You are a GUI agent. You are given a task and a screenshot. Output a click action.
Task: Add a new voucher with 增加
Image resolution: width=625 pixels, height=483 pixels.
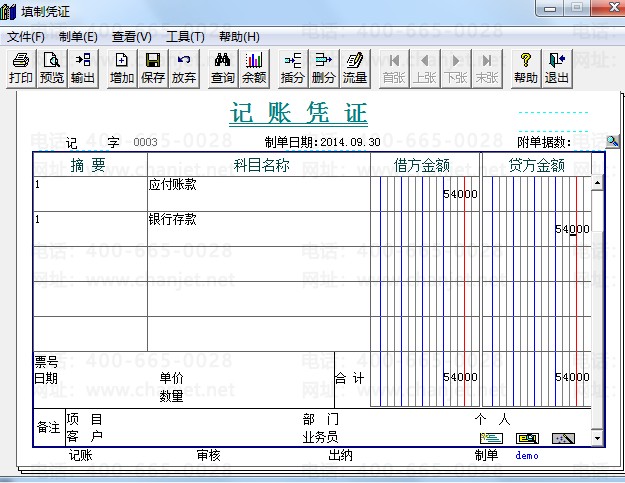(122, 67)
